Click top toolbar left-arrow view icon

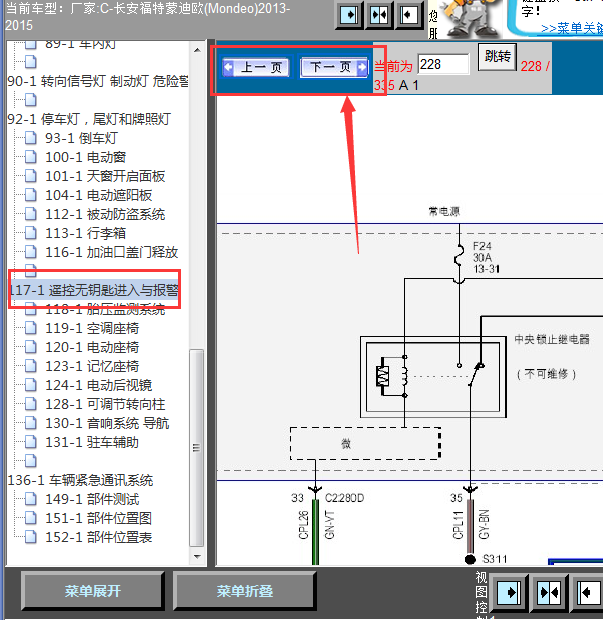[408, 15]
